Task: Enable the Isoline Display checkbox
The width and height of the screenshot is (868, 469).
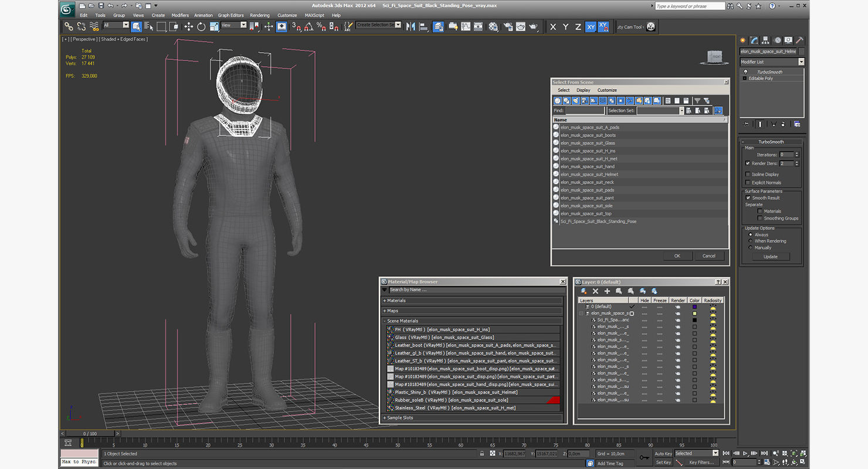Action: click(x=747, y=174)
